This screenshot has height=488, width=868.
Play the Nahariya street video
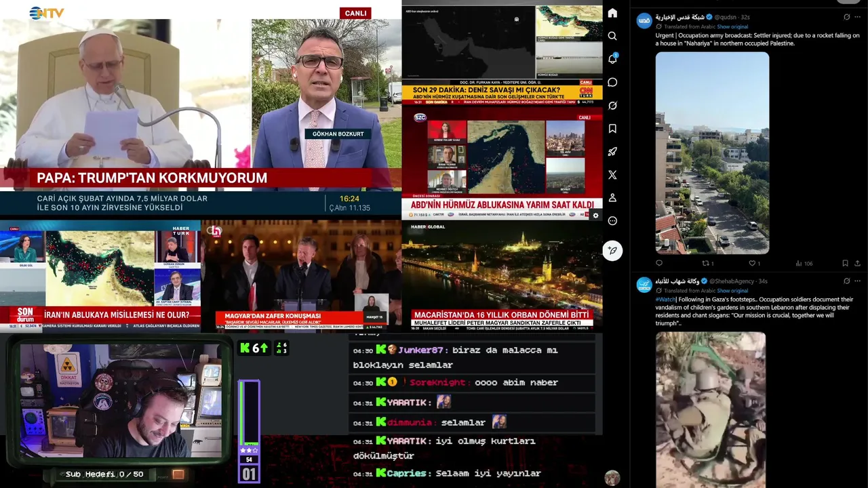(712, 153)
